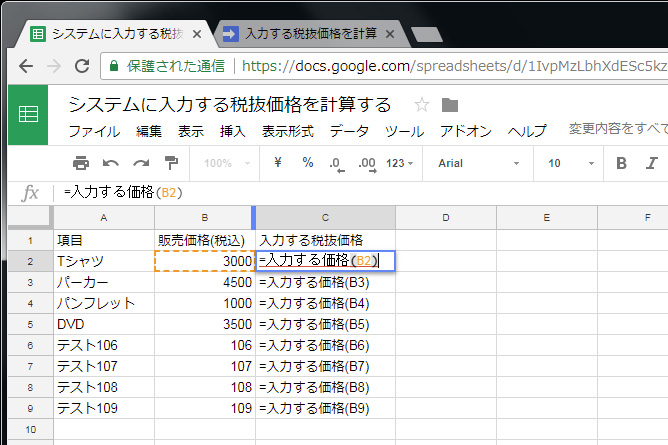Click the green Sheets home icon
The image size is (668, 445).
[28, 115]
